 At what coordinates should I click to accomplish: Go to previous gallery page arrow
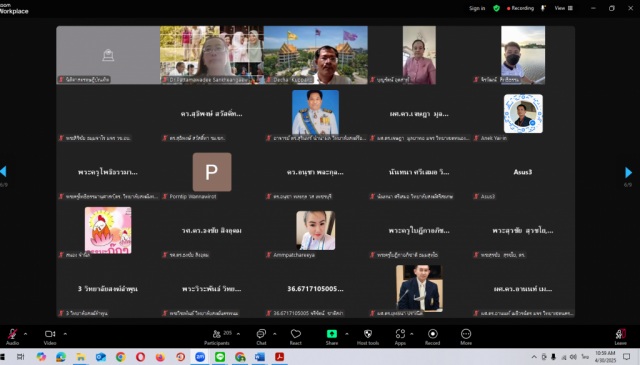tap(3, 171)
